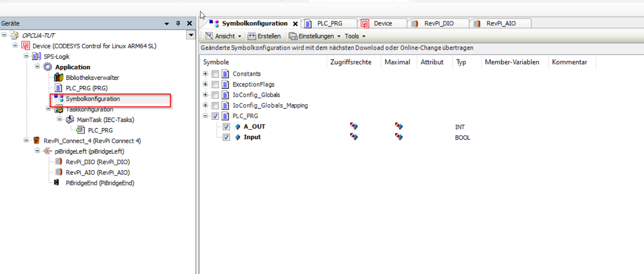This screenshot has width=644, height=274.
Task: Collapse the PLC_PRG symbol node
Action: 204,116
